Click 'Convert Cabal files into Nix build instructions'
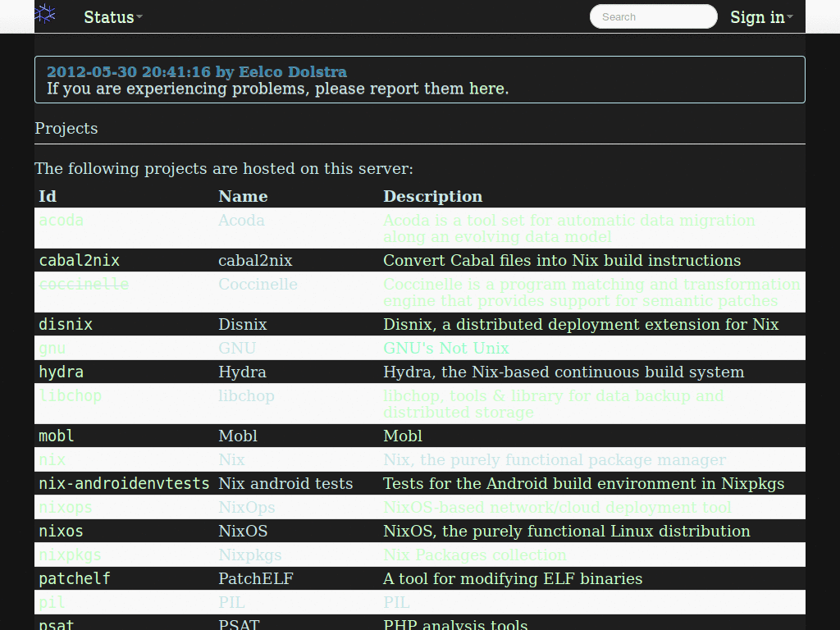The width and height of the screenshot is (840, 630). 562,260
